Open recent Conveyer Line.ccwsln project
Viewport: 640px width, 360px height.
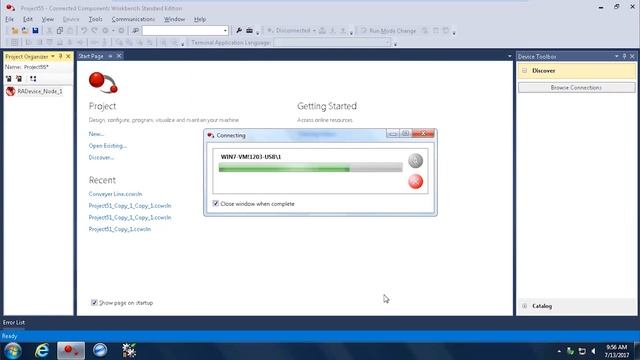pyautogui.click(x=116, y=194)
